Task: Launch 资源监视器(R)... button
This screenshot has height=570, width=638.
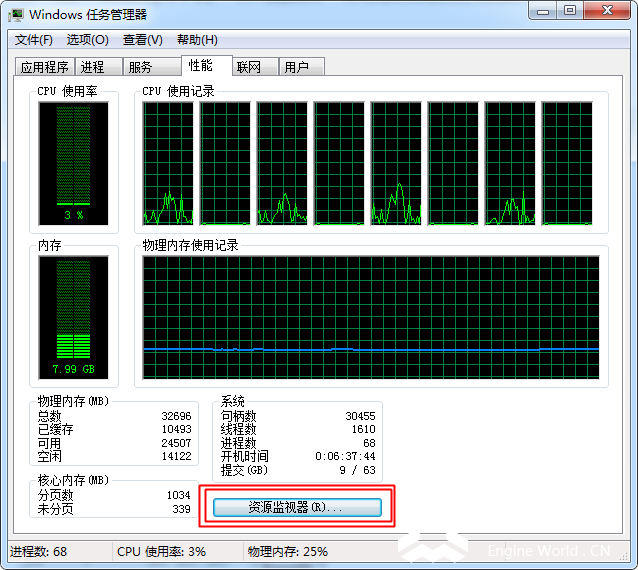Action: click(x=297, y=507)
